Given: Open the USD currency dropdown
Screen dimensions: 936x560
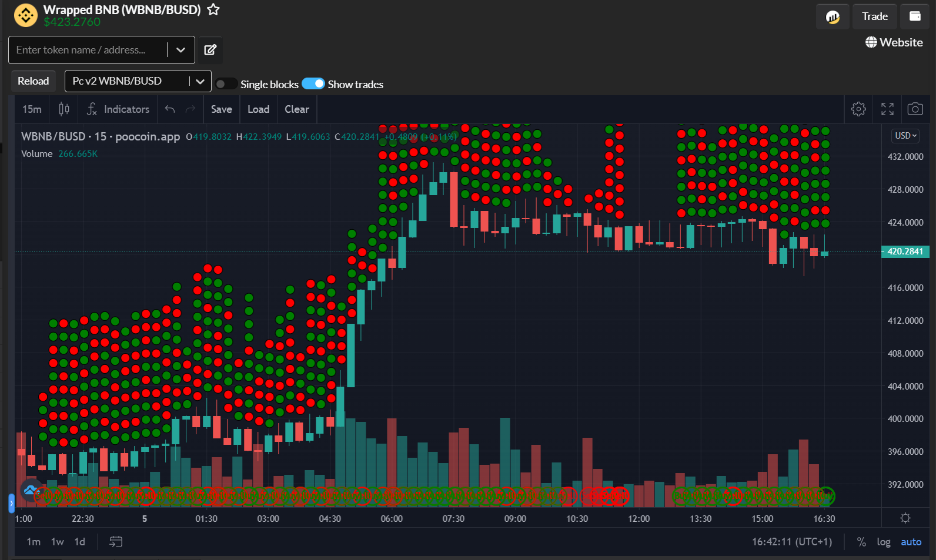Looking at the screenshot, I should (906, 136).
